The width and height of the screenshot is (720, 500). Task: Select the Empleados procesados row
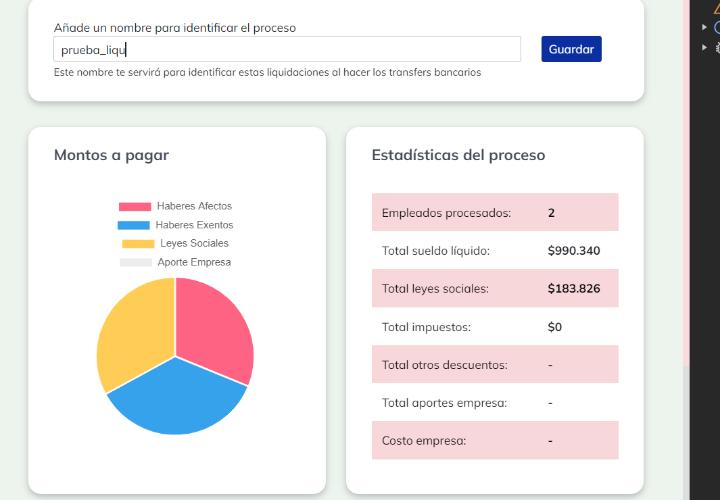[x=494, y=213]
